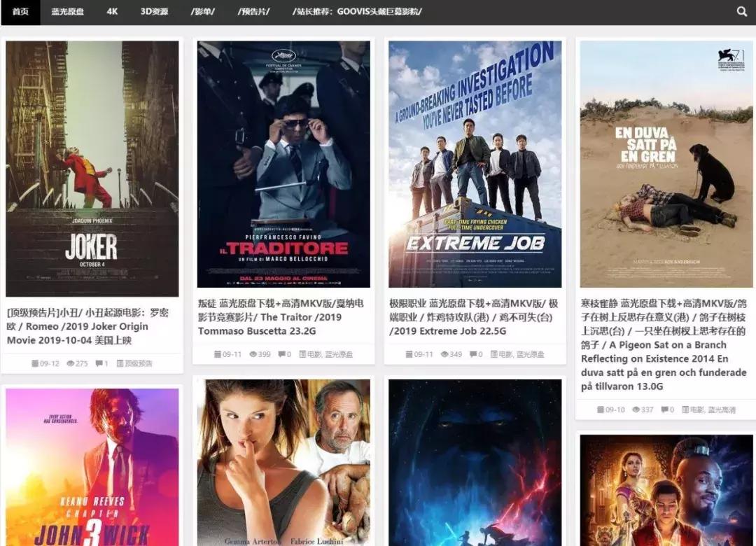This screenshot has width=756, height=546.
Task: Click the calendar icon under Extreme Job post
Action: tap(409, 354)
